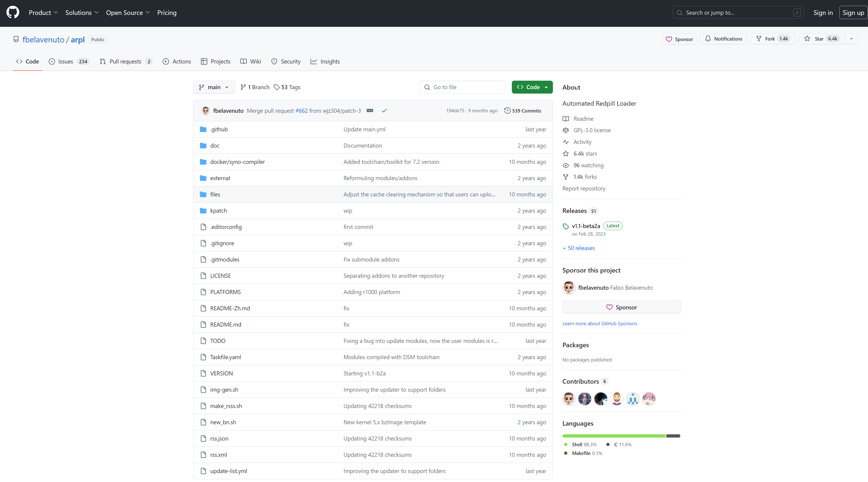The width and height of the screenshot is (868, 482).
Task: Switch to the Issues tab
Action: [69, 62]
